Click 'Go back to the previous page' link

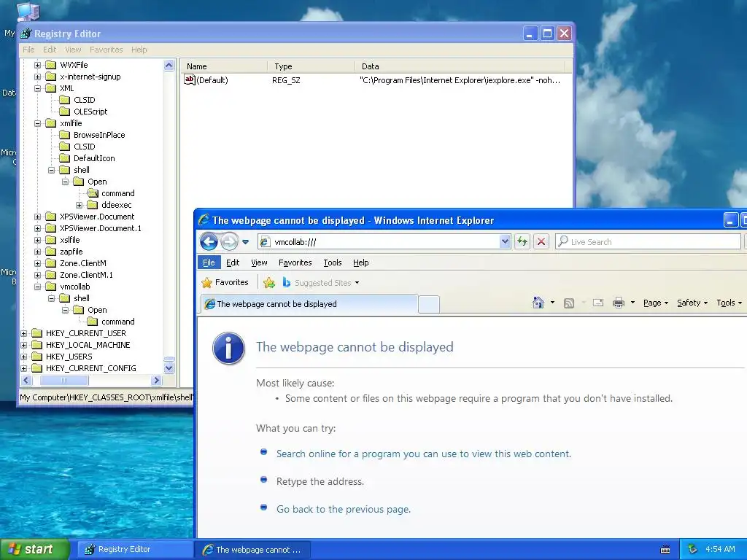(x=344, y=509)
